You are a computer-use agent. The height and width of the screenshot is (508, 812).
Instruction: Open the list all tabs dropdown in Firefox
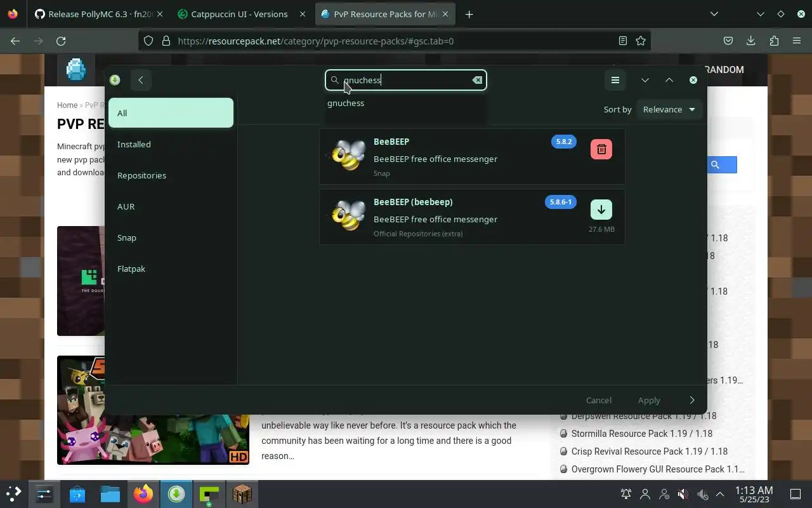click(714, 14)
